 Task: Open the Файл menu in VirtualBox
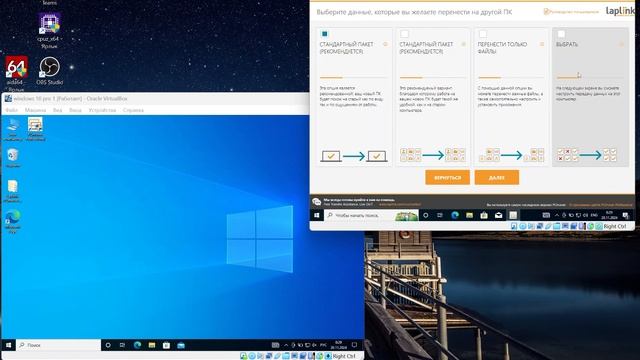tap(11, 110)
